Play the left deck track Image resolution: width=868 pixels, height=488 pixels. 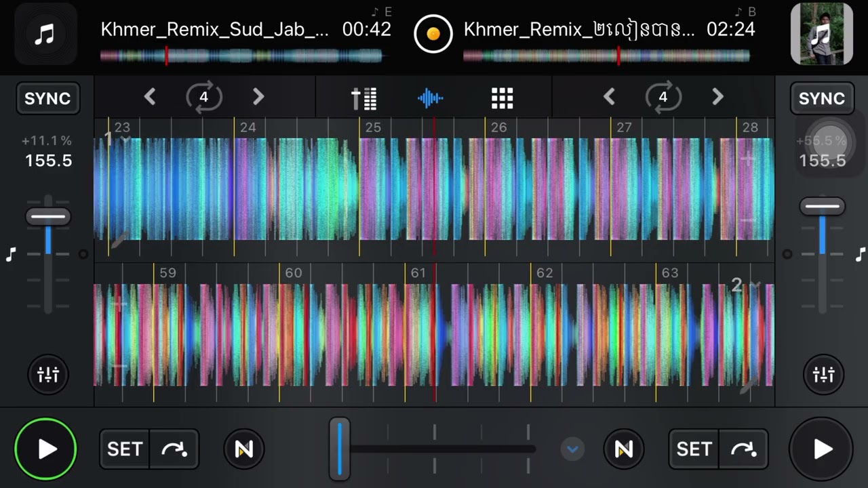pyautogui.click(x=45, y=449)
